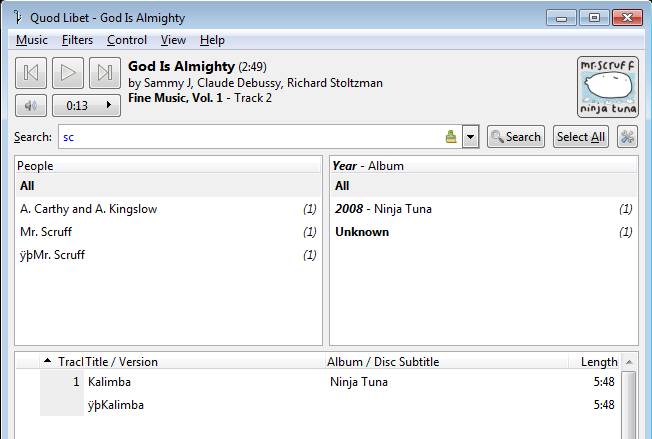Click the People pane header

[x=168, y=165]
